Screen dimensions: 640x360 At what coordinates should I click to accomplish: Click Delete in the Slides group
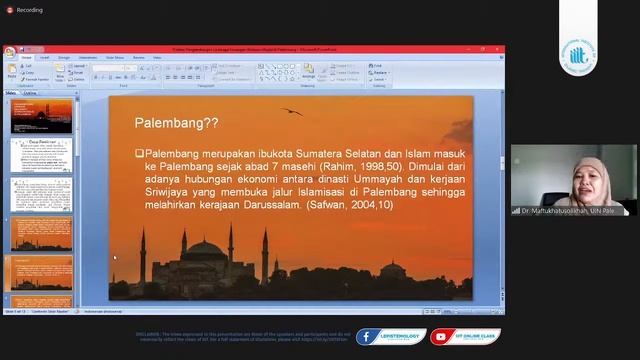click(x=77, y=79)
